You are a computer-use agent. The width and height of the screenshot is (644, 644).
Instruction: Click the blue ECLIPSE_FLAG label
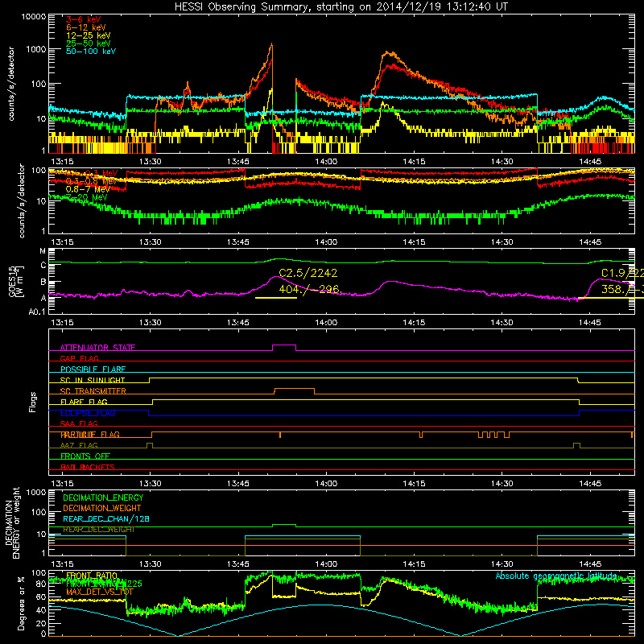tap(88, 413)
